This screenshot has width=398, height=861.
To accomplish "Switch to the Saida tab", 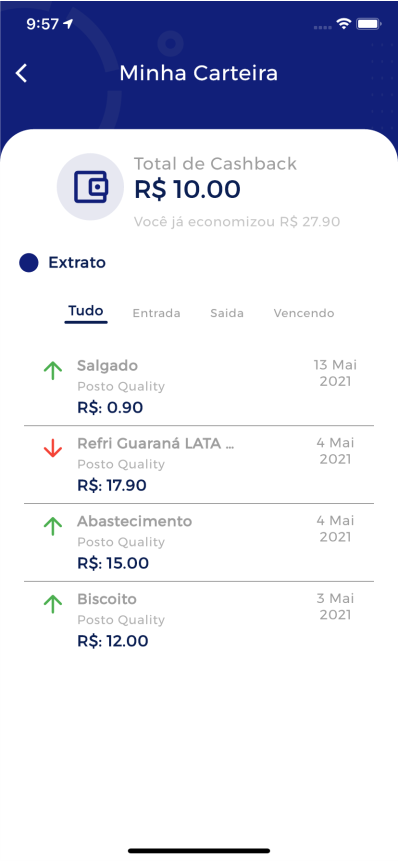I will 227,313.
